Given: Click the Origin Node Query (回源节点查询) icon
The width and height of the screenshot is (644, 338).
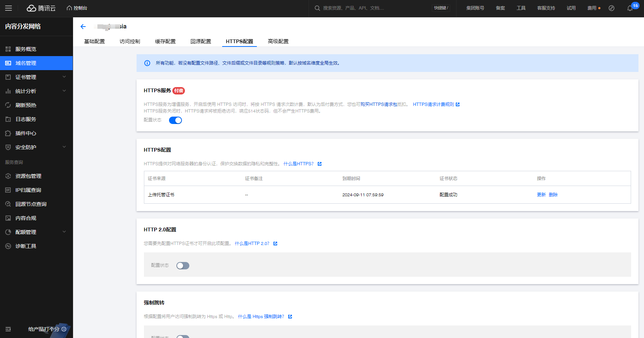Looking at the screenshot, I should 8,204.
